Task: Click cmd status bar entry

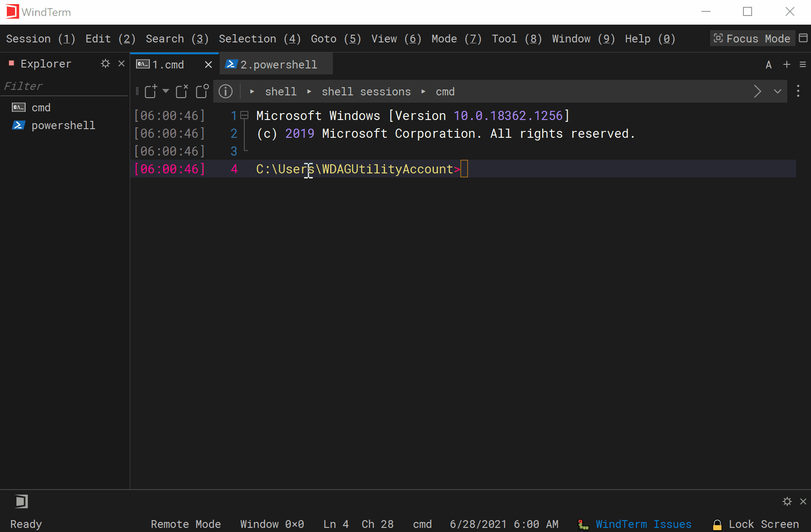Action: tap(422, 524)
